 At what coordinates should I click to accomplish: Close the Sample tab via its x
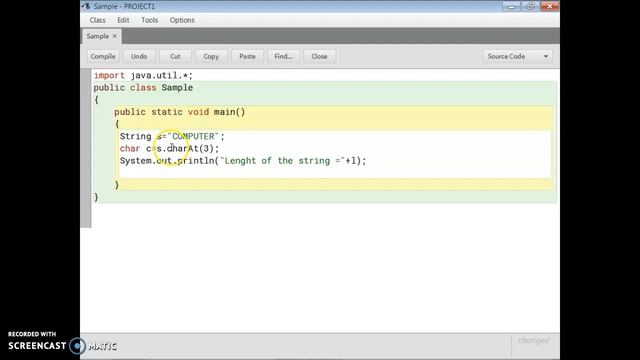pyautogui.click(x=115, y=36)
